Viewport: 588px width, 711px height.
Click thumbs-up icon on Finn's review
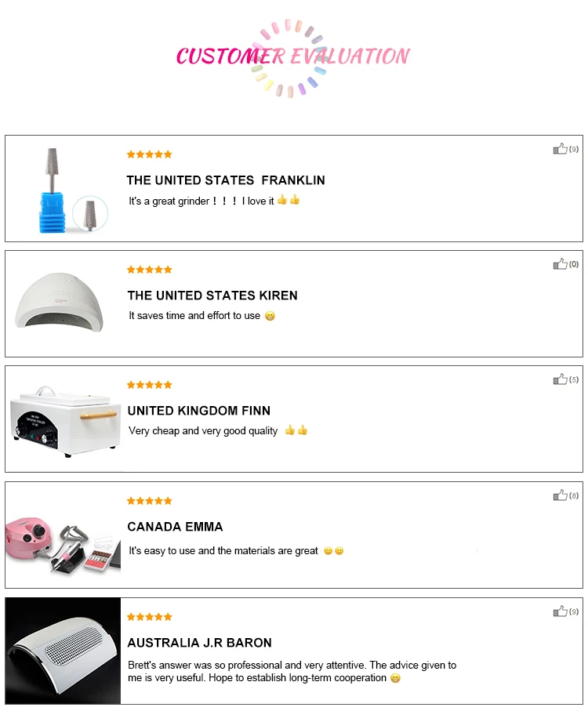coord(560,379)
